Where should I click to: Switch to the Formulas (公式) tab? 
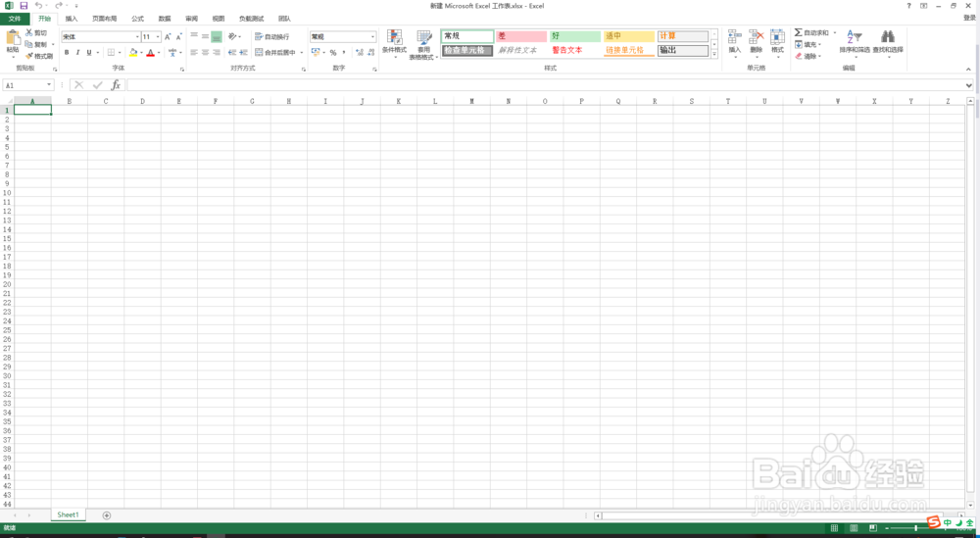137,19
